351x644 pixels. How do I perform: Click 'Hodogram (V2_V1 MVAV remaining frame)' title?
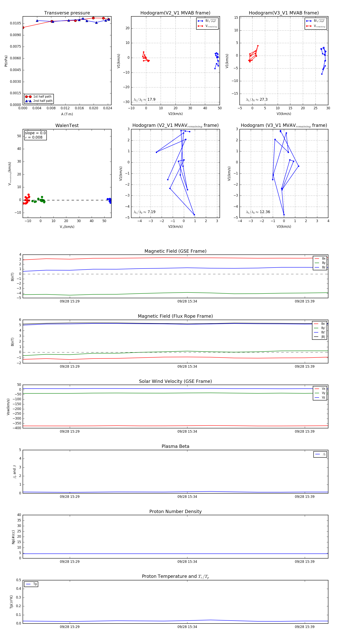(x=175, y=125)
